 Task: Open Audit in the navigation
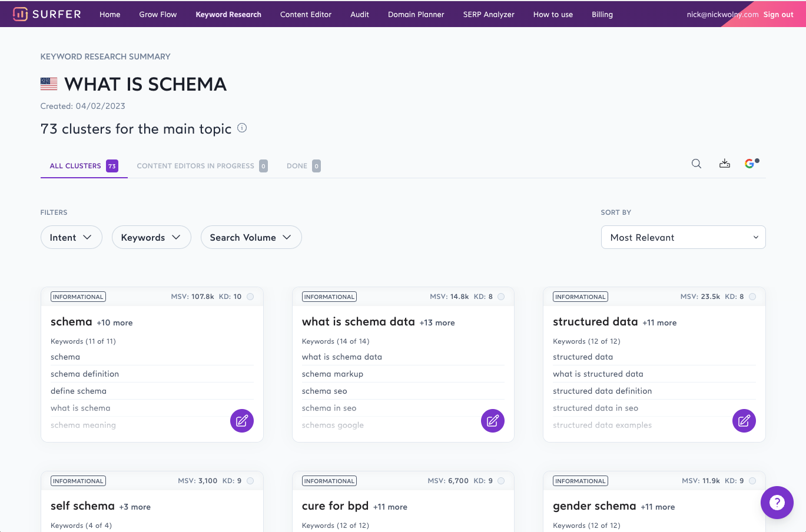[360, 14]
